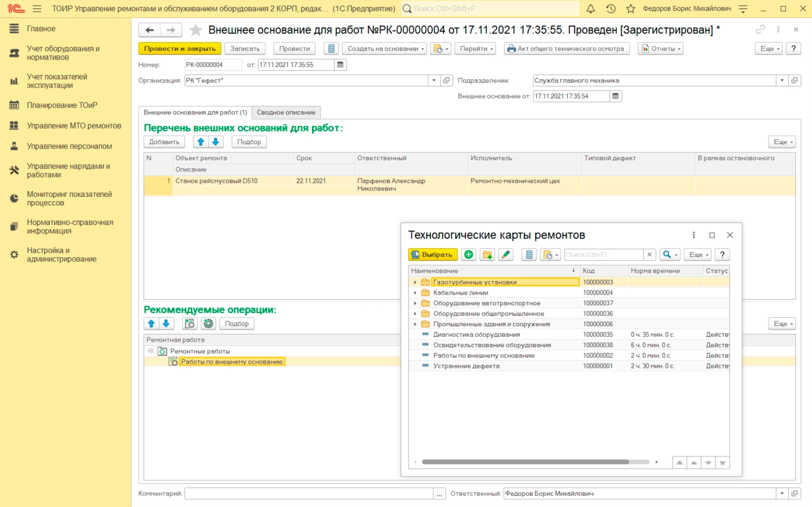Click gear icon in recommended operations toolbar
812x507 pixels.
208,324
